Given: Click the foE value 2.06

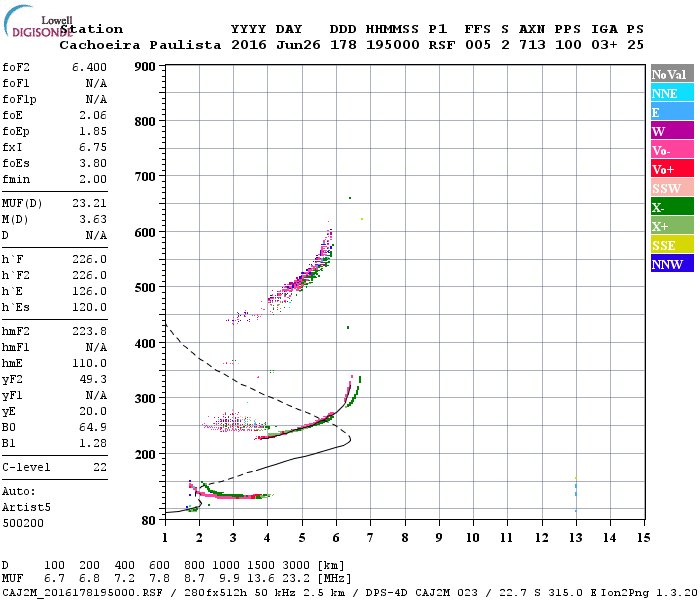Looking at the screenshot, I should pos(93,115).
